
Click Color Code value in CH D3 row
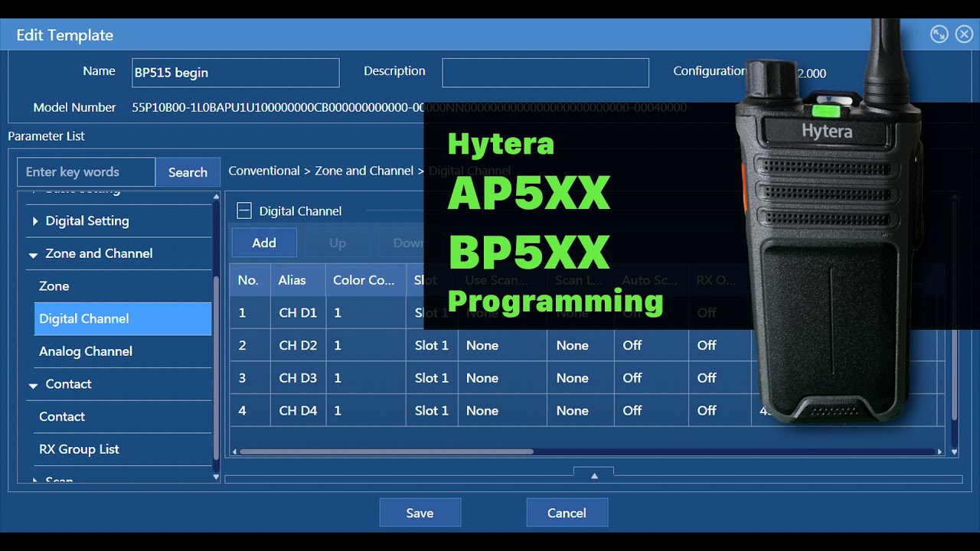click(x=366, y=378)
